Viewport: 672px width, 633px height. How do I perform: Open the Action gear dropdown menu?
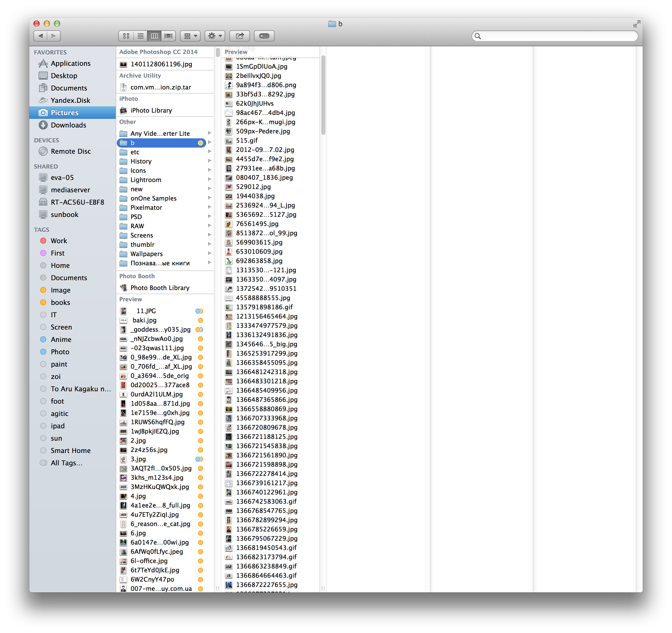[x=215, y=36]
